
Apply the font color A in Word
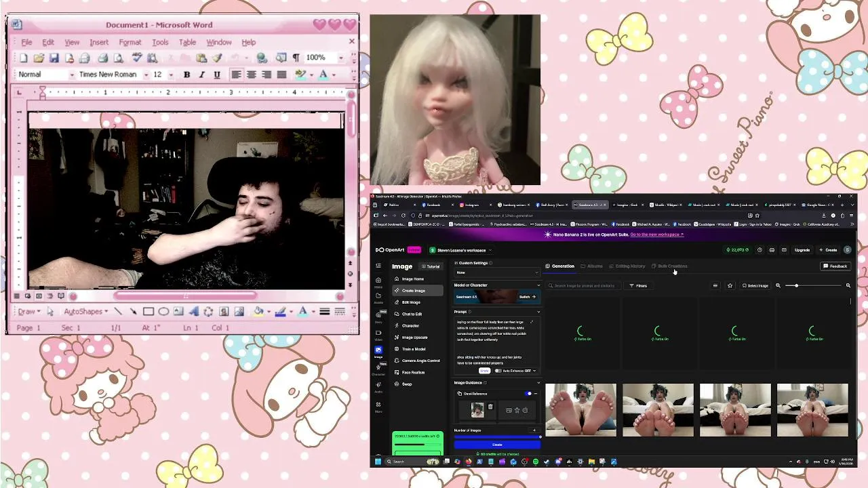[x=323, y=75]
